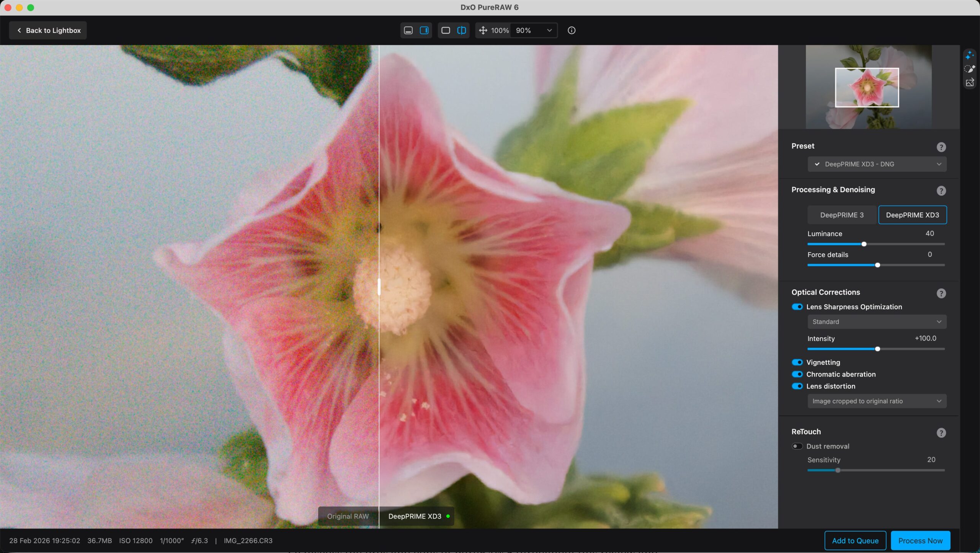Click Add to Queue
980x553 pixels.
855,541
